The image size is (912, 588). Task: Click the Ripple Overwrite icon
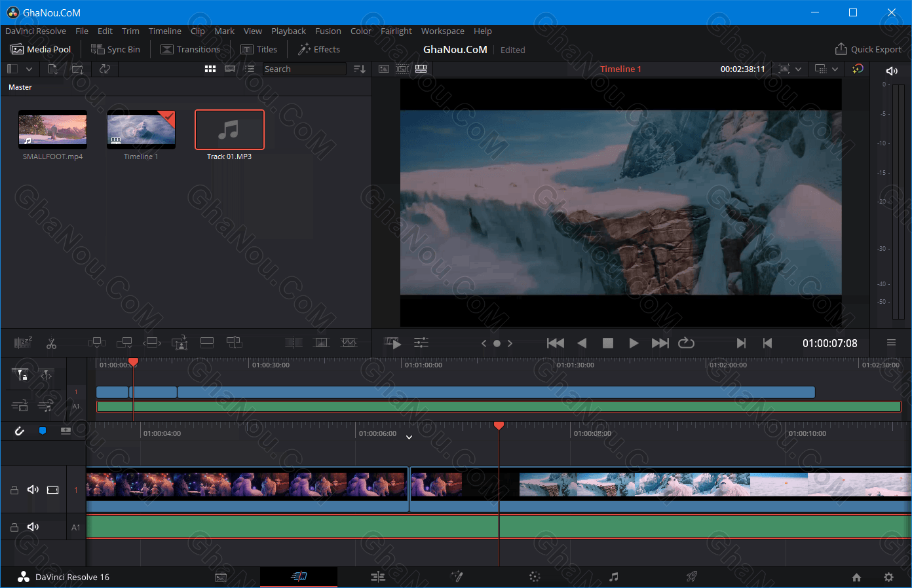pyautogui.click(x=152, y=342)
